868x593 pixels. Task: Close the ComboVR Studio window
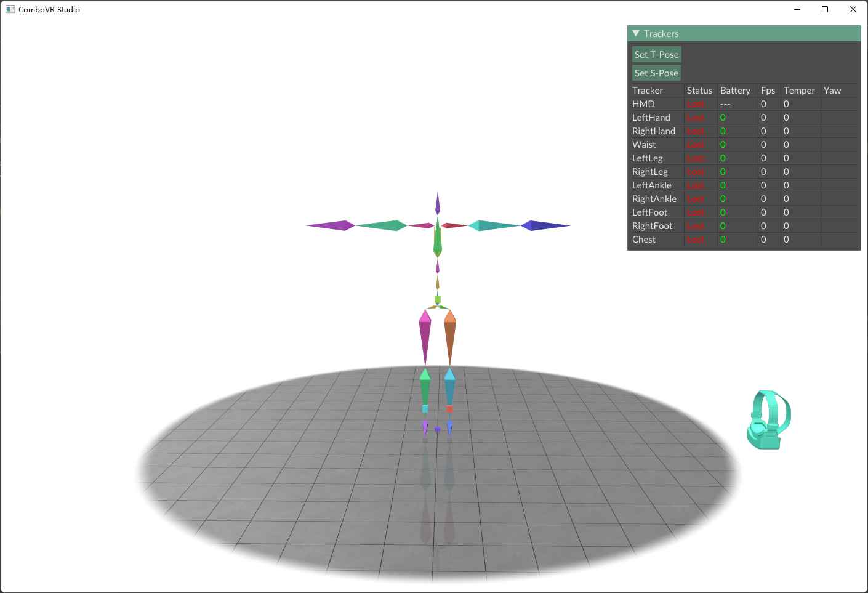(x=853, y=9)
